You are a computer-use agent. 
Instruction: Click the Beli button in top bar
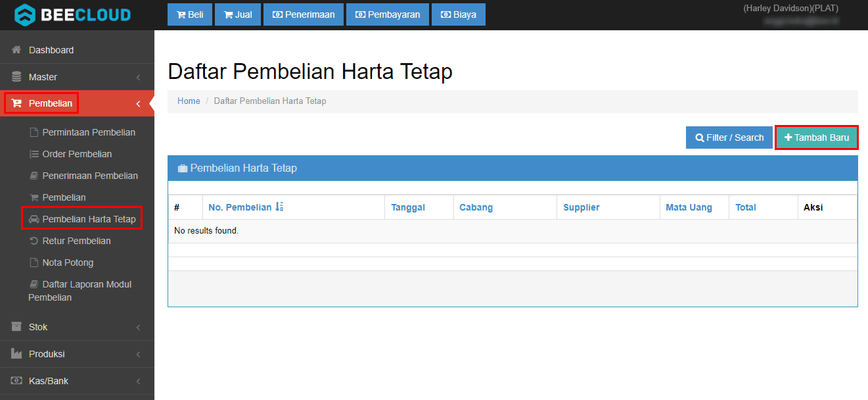(x=190, y=14)
